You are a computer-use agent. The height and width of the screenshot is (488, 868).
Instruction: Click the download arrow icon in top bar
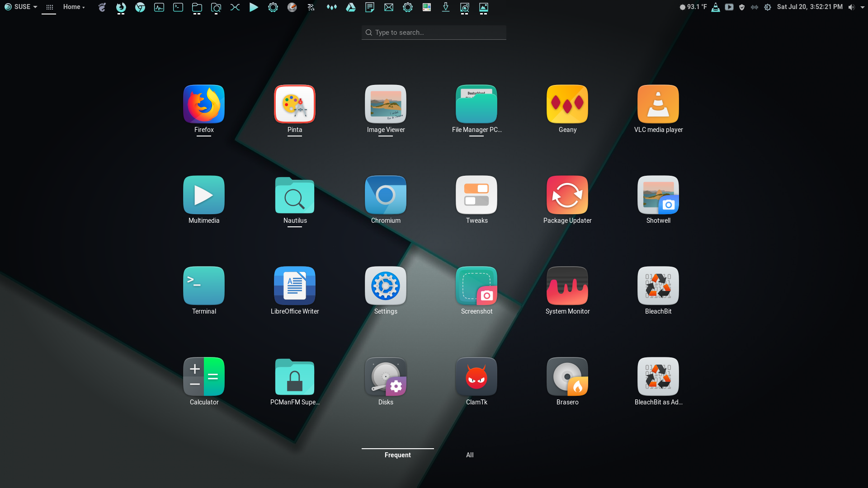pos(446,7)
